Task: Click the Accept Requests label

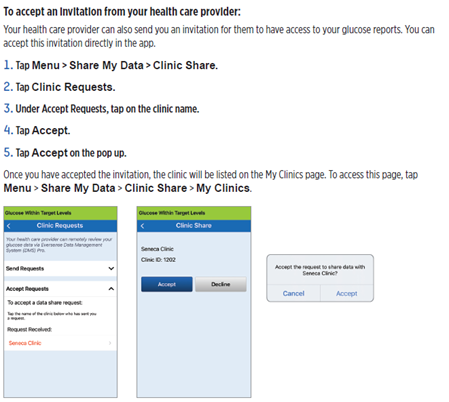Action: [27, 289]
